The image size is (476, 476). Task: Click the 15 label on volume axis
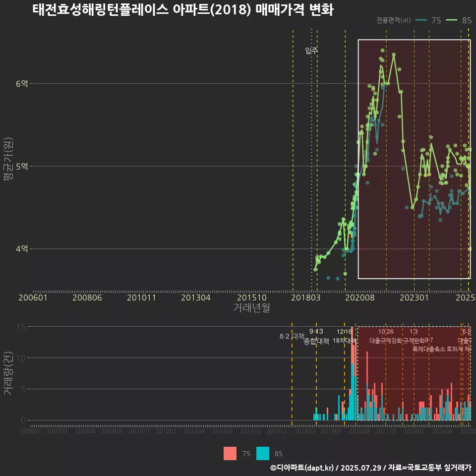(x=21, y=327)
